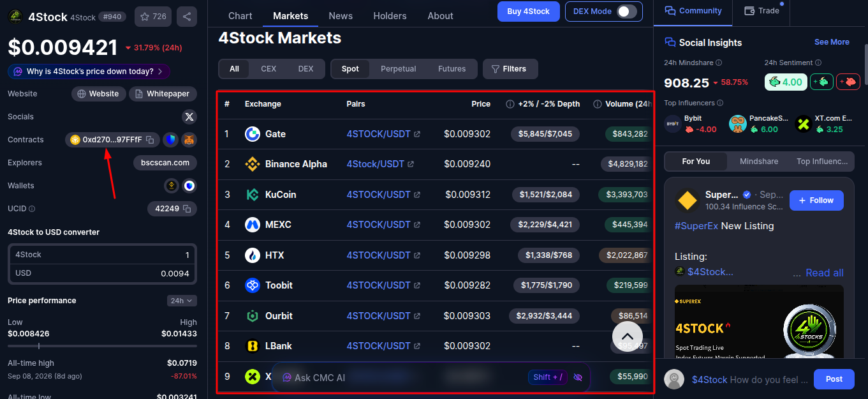Click the share icon next to watchlist
The height and width of the screenshot is (399, 868).
[x=187, y=17]
